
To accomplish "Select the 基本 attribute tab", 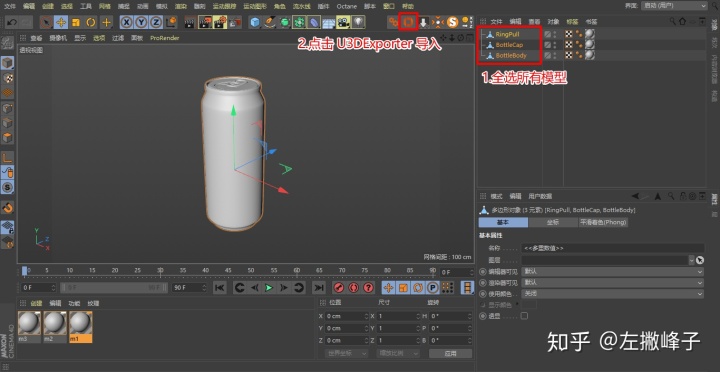I will [x=503, y=222].
